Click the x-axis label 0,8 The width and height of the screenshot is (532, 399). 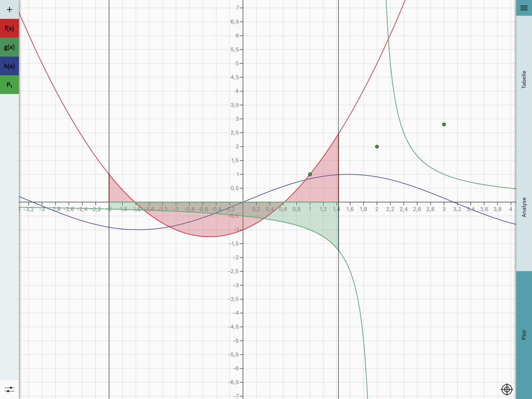296,209
